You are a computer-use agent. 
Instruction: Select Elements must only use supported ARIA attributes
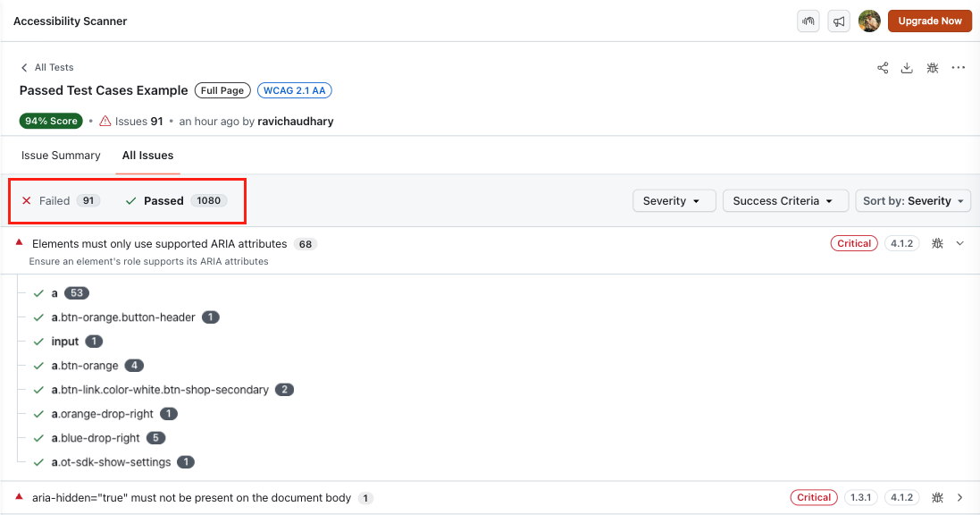[x=159, y=243]
